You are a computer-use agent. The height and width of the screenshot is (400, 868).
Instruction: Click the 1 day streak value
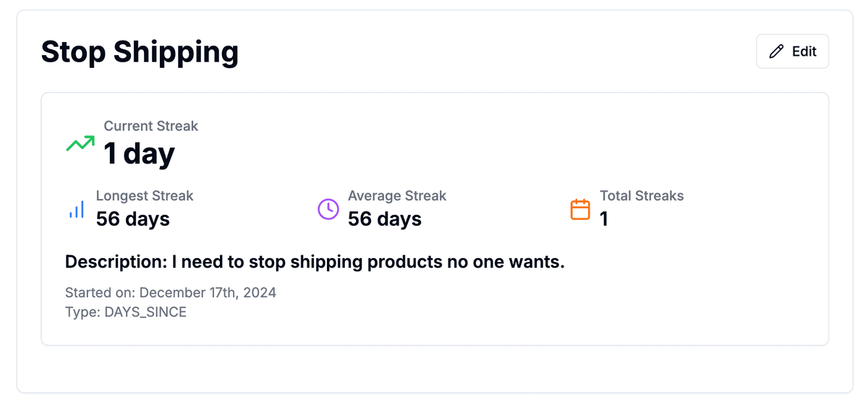[139, 154]
